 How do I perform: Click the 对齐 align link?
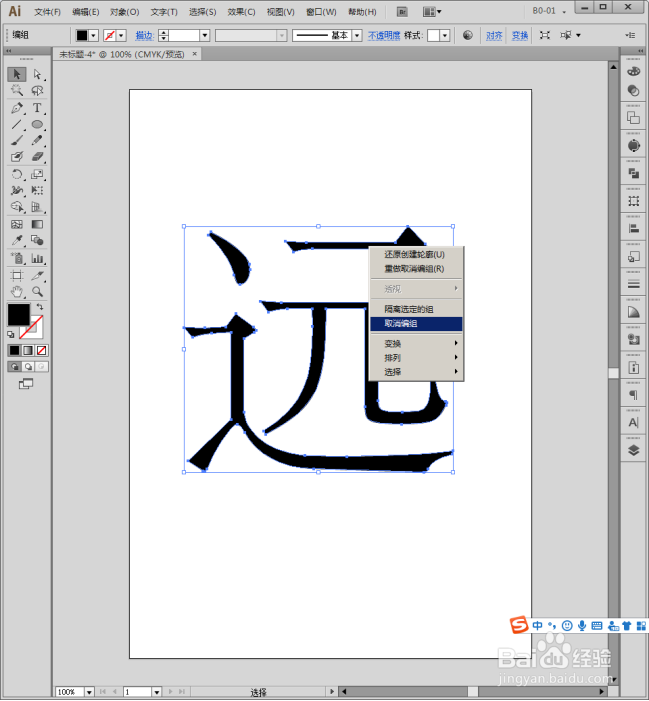494,35
